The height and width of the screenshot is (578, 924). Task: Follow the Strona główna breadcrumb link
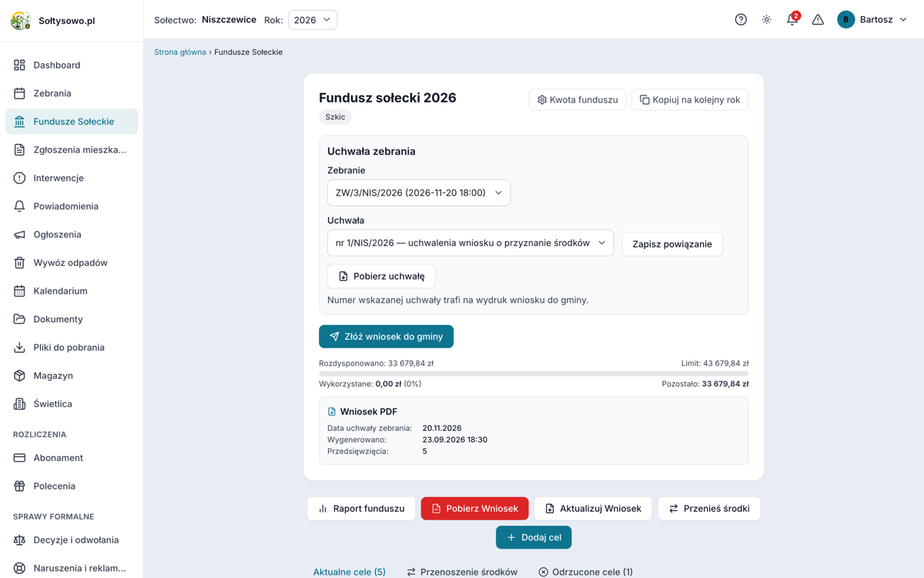(180, 52)
